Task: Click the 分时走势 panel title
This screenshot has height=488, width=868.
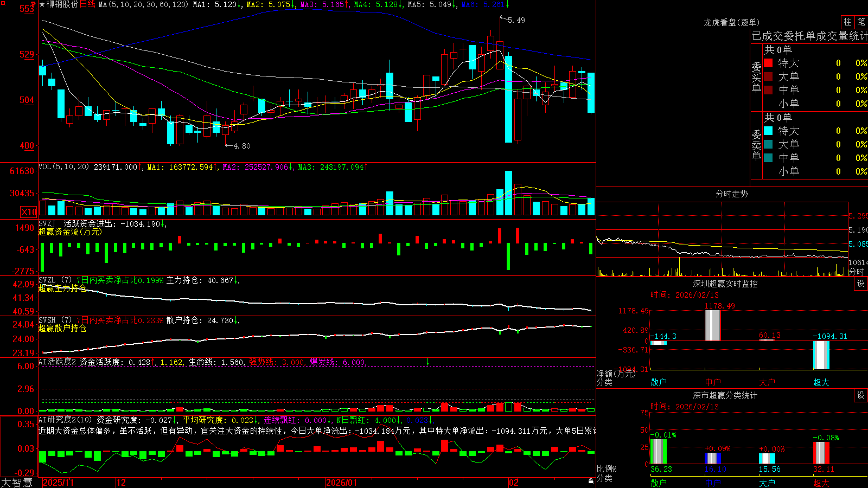Action: pos(731,194)
